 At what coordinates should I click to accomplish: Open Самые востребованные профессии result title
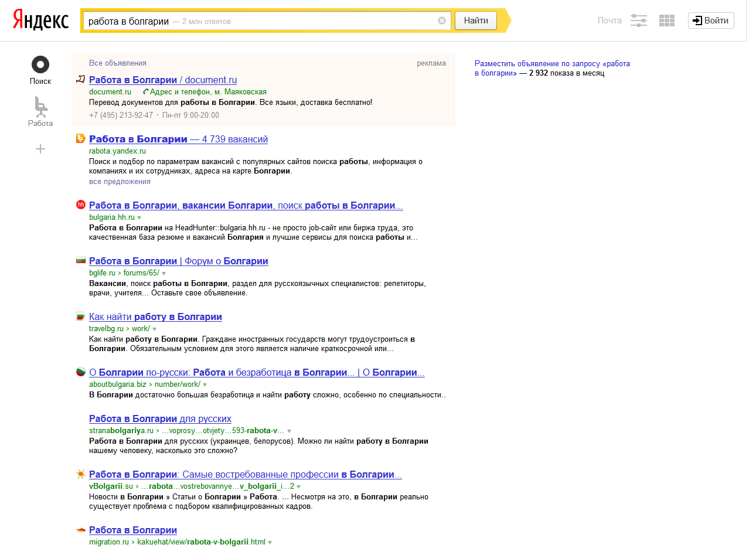246,474
